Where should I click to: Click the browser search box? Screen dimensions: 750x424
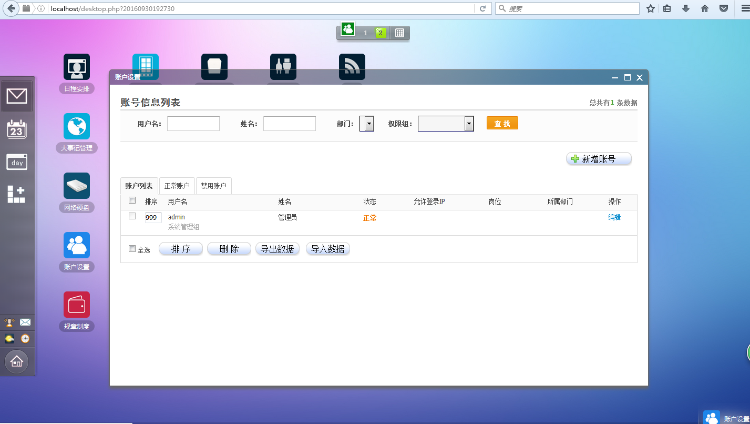tap(567, 9)
